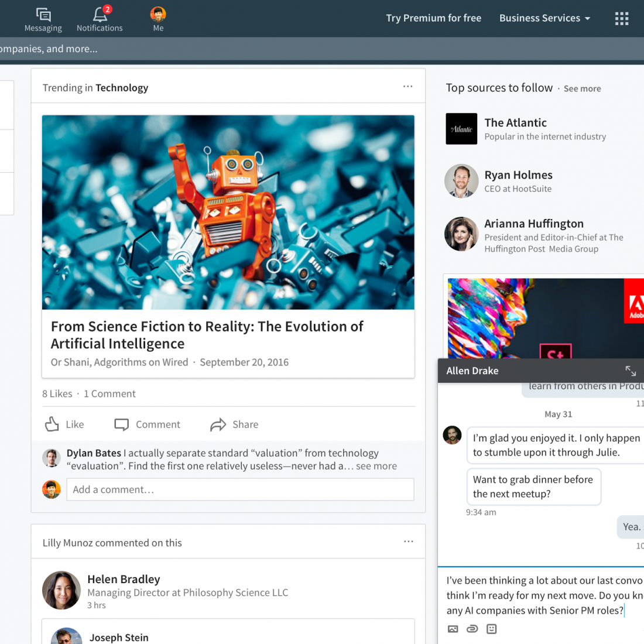Expand Dylan Bates comment with see more
This screenshot has height=644, width=644.
376,466
